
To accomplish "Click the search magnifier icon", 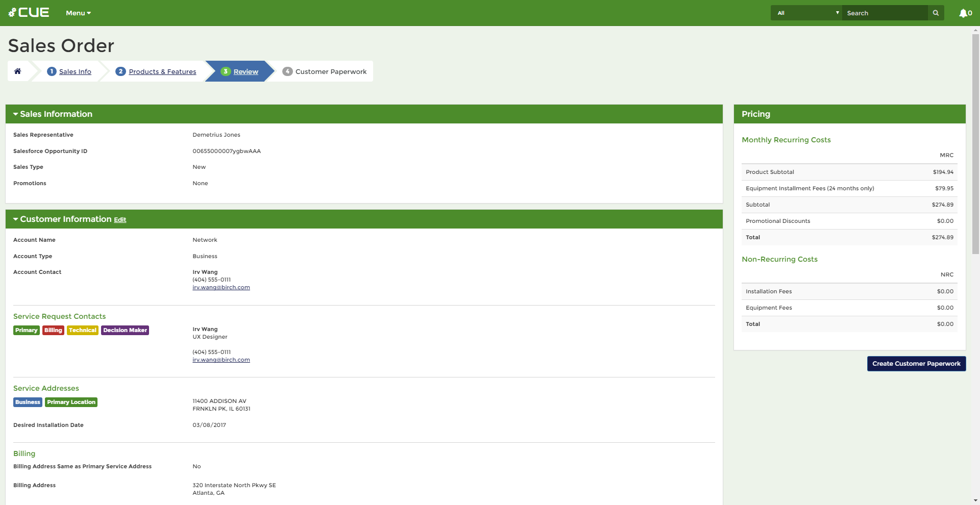I will pyautogui.click(x=936, y=13).
